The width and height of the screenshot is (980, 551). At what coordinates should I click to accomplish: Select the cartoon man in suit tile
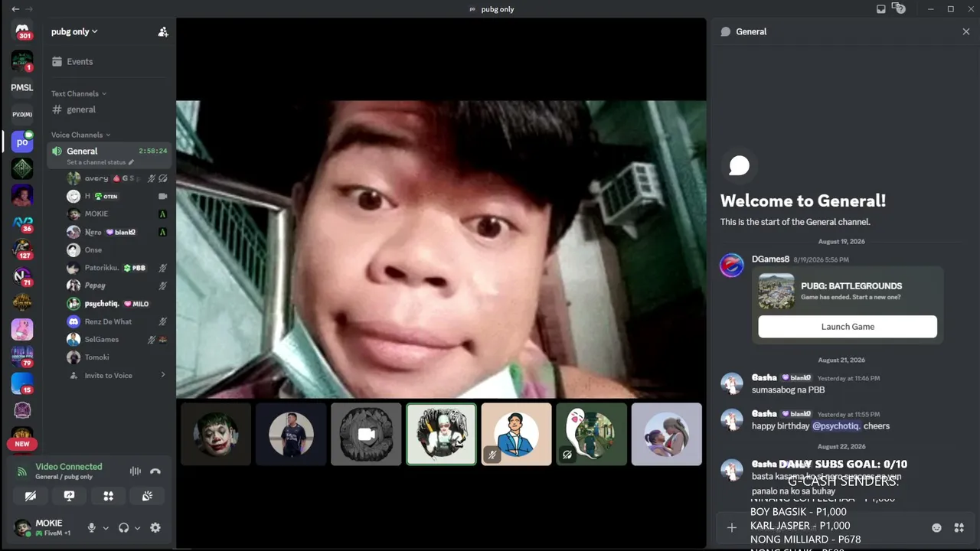(516, 434)
